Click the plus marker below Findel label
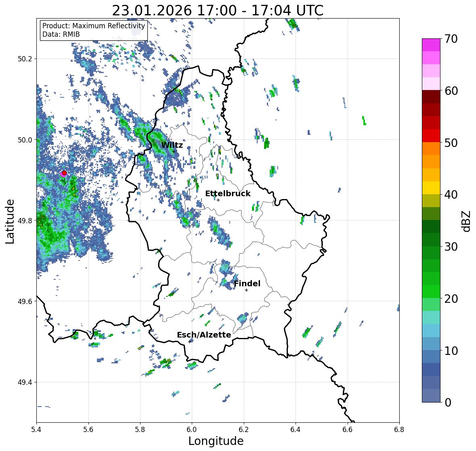This screenshot has width=476, height=451. pos(247,290)
